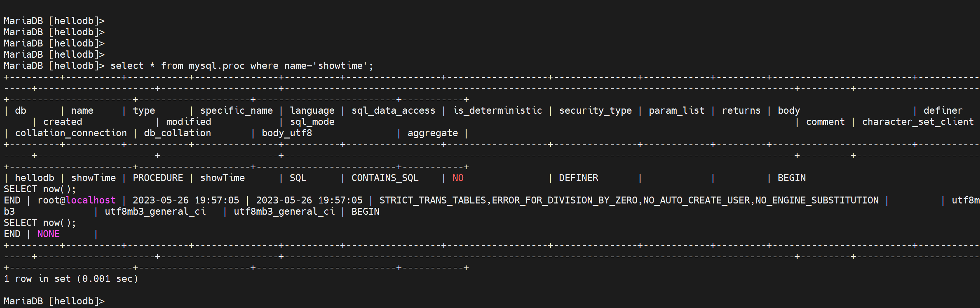Click the red NO value
Image resolution: width=980 pixels, height=308 pixels.
(x=458, y=178)
